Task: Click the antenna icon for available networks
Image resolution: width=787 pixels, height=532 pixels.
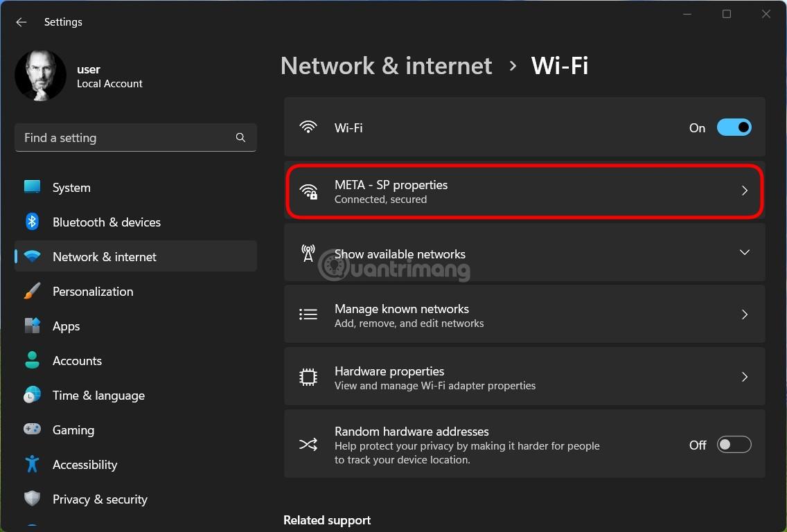Action: (308, 253)
